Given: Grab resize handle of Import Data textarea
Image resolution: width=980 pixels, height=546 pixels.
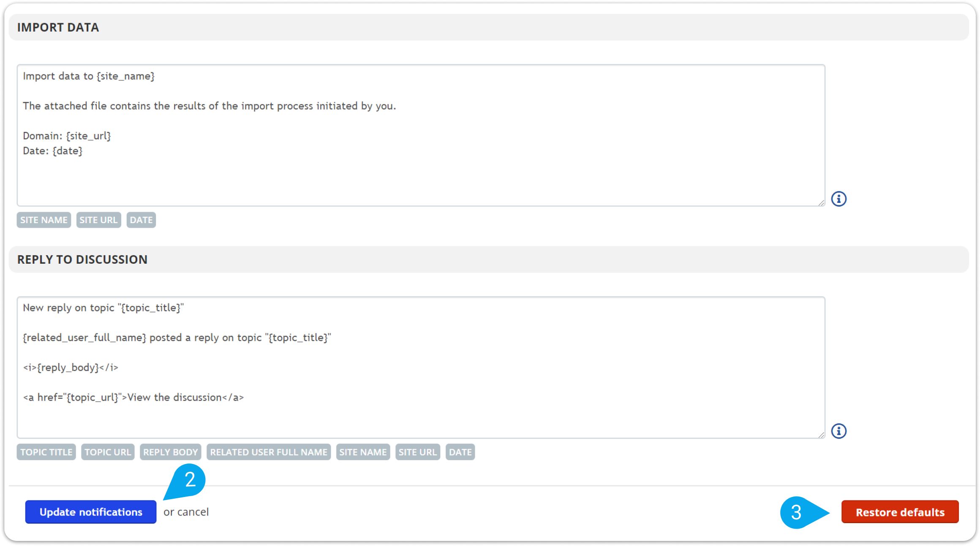Looking at the screenshot, I should (821, 202).
